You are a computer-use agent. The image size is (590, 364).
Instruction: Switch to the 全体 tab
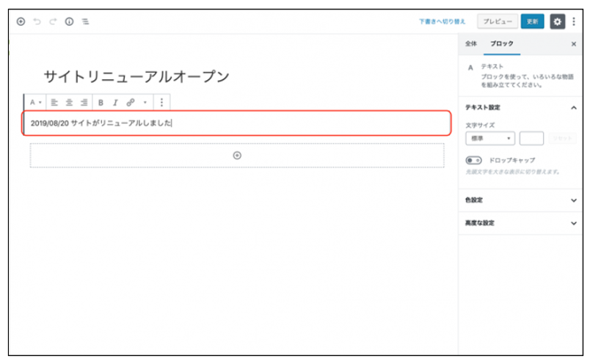471,44
